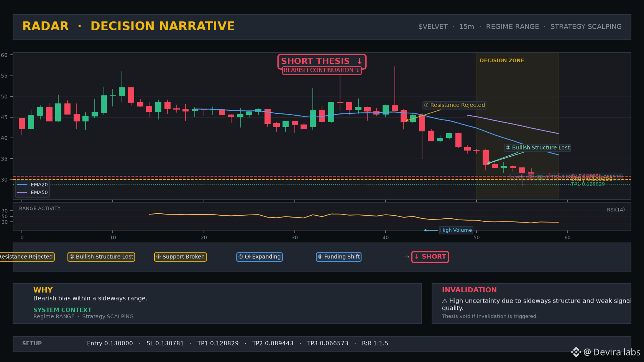
Task: Click 'Bearish bias within a sideways range.' text
Action: (x=90, y=298)
